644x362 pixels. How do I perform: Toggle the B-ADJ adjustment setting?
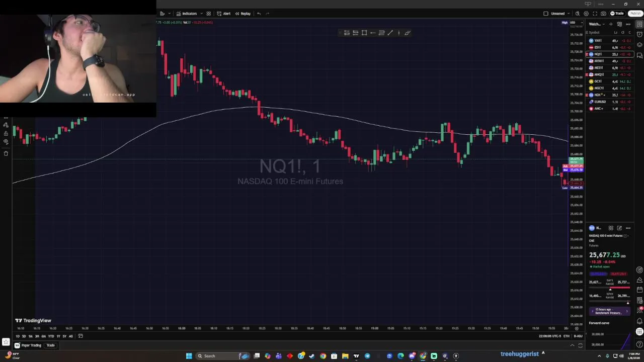point(578,336)
